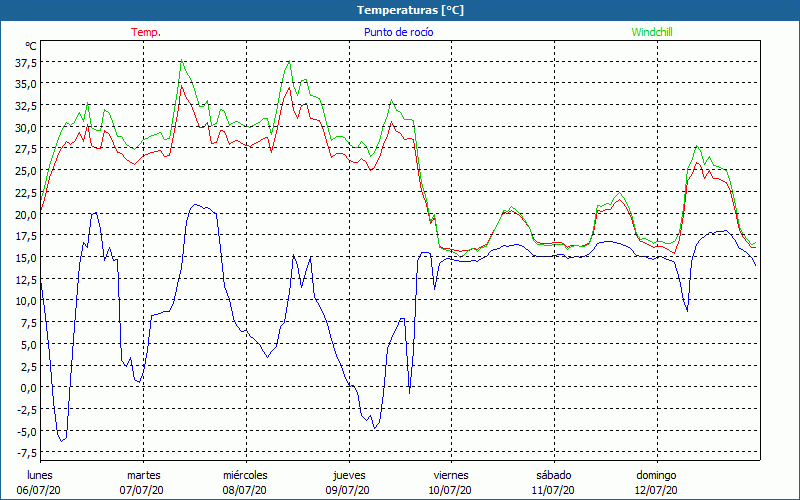Click the 'sábado' day label
This screenshot has width=800, height=500.
[x=554, y=475]
